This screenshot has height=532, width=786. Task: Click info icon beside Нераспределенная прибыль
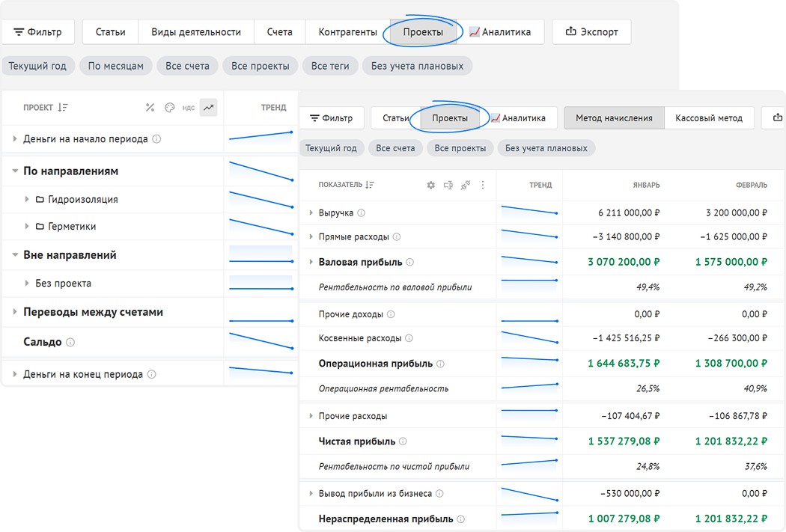[460, 519]
